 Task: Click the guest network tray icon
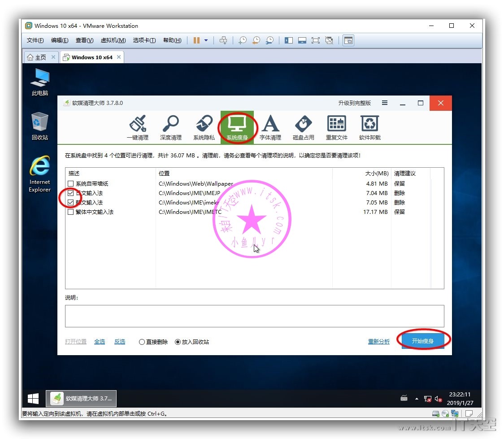[427, 399]
